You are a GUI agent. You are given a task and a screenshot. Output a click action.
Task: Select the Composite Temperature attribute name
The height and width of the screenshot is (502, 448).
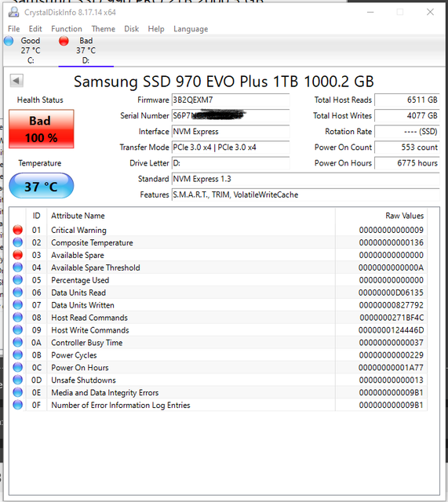[x=92, y=242]
